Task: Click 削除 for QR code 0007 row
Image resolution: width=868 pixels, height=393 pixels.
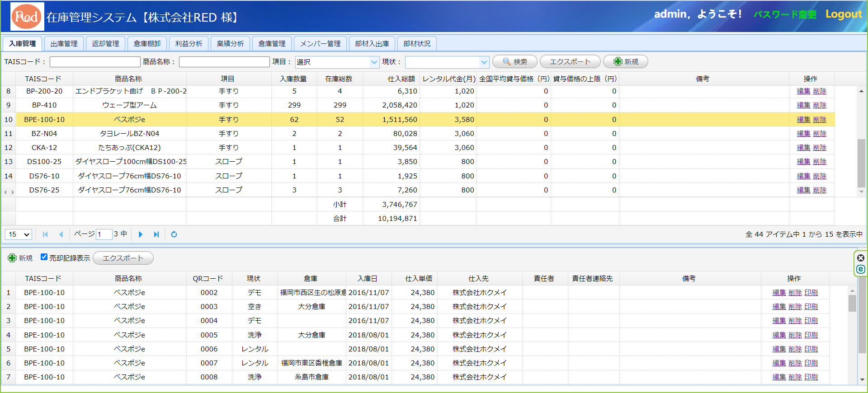Action: tap(795, 363)
